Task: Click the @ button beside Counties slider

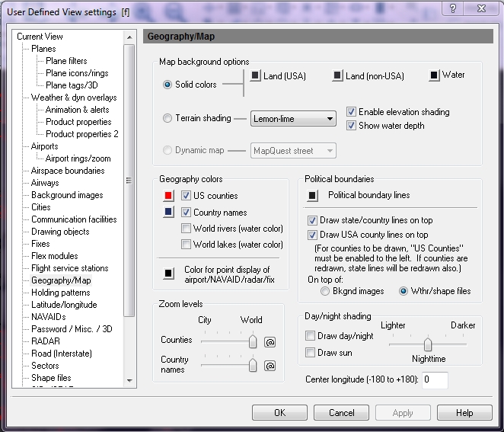Action: pos(270,343)
